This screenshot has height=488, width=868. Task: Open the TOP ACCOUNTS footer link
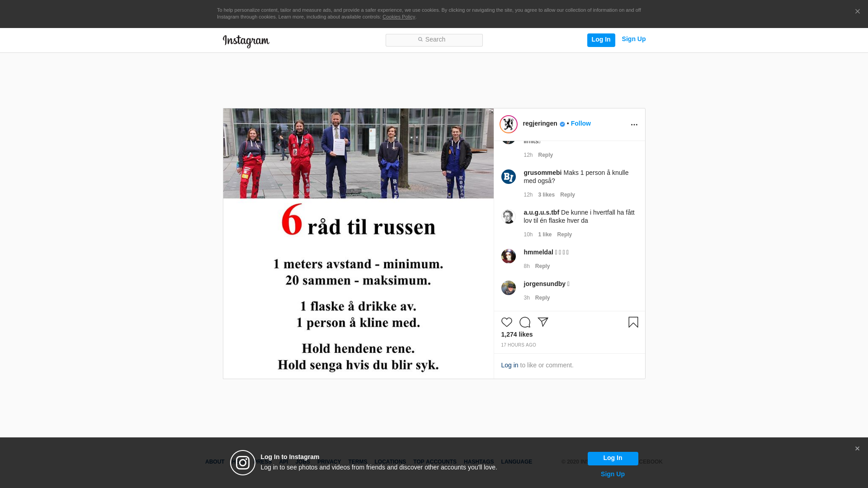(x=435, y=462)
